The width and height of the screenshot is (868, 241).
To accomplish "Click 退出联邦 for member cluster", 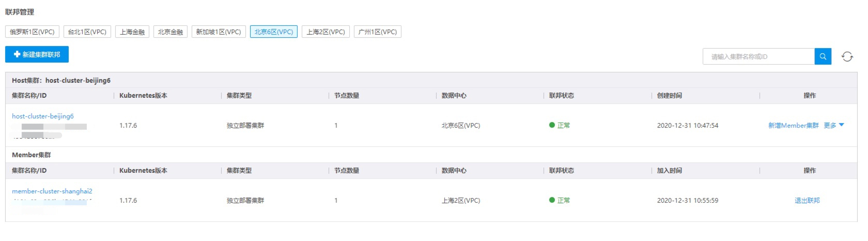I will (x=807, y=200).
